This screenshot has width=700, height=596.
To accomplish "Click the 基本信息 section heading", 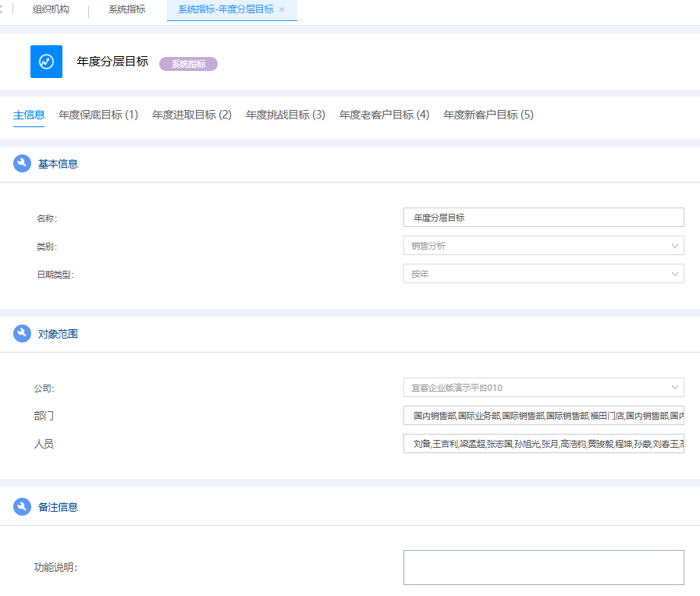I will tap(58, 164).
